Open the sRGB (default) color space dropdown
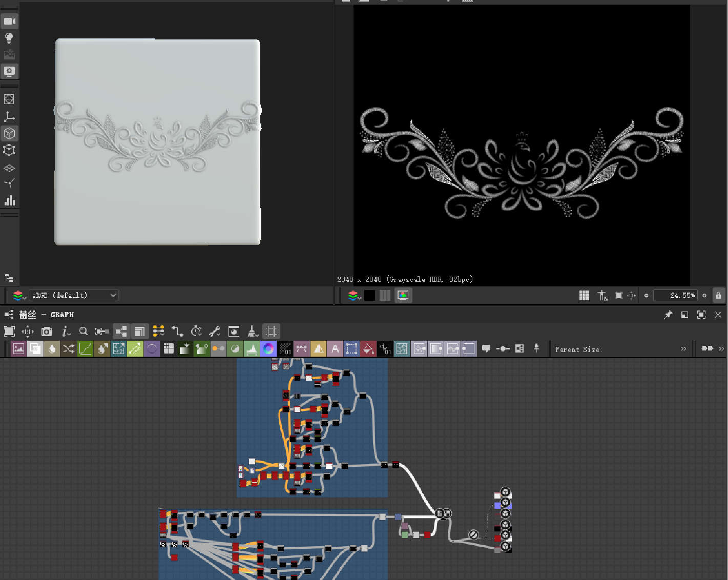This screenshot has height=580, width=728. [x=74, y=296]
